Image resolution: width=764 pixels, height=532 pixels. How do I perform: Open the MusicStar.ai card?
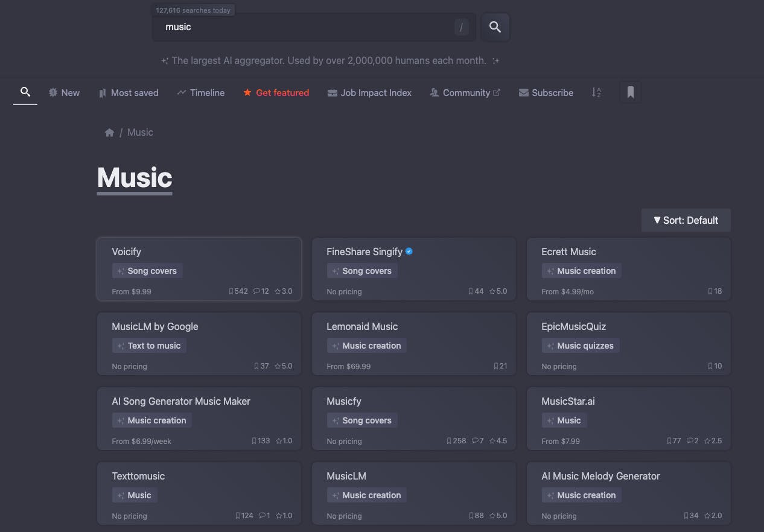[x=629, y=419]
